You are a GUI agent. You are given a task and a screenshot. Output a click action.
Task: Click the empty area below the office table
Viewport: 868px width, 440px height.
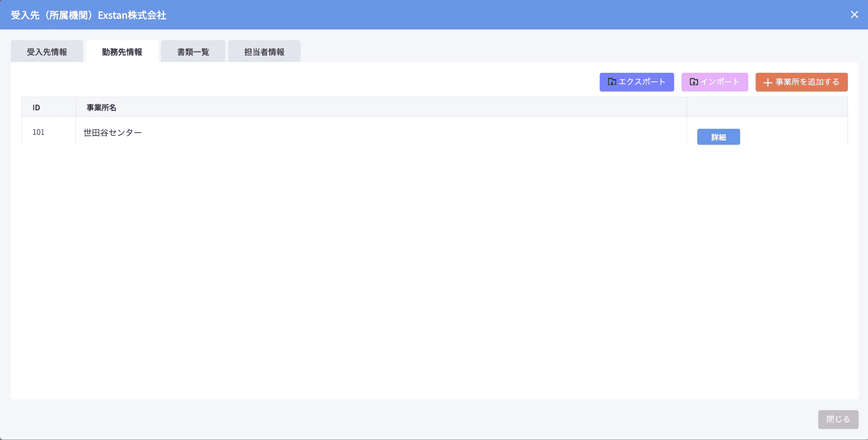pos(434,271)
